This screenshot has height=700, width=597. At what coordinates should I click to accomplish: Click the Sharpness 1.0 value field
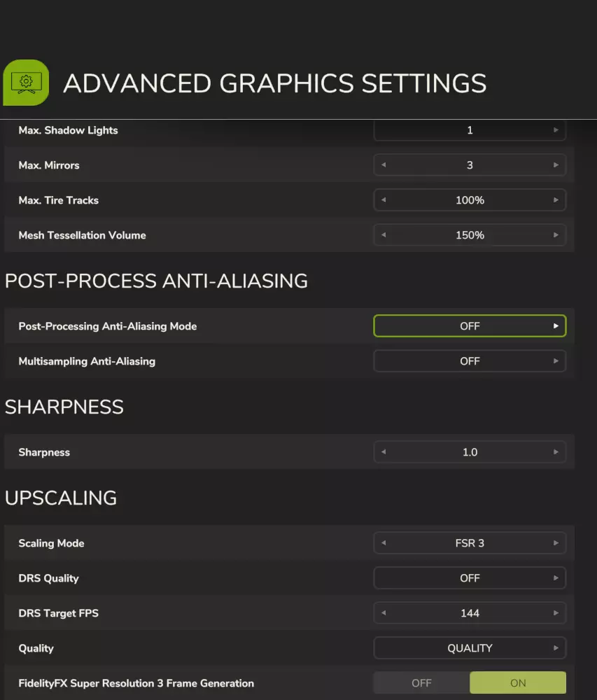tap(470, 452)
